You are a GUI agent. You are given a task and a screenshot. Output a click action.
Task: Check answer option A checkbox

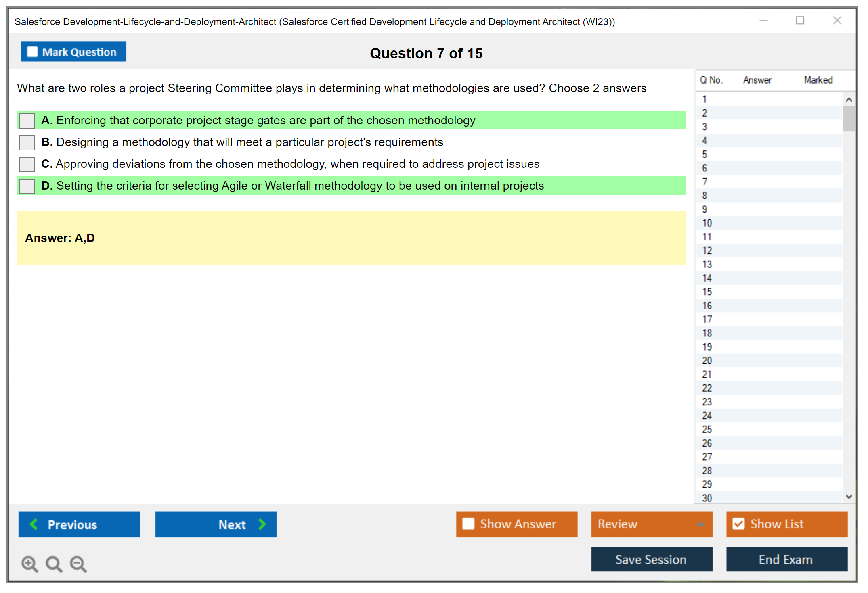[x=27, y=121]
